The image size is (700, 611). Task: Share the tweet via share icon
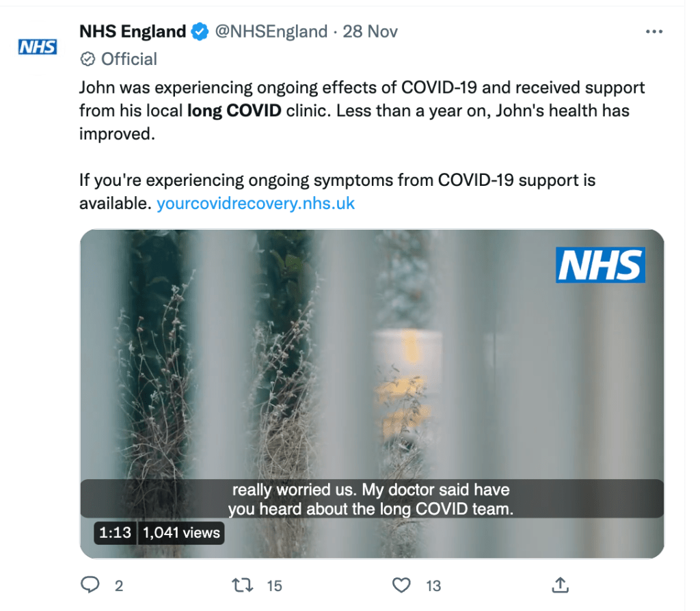(560, 585)
